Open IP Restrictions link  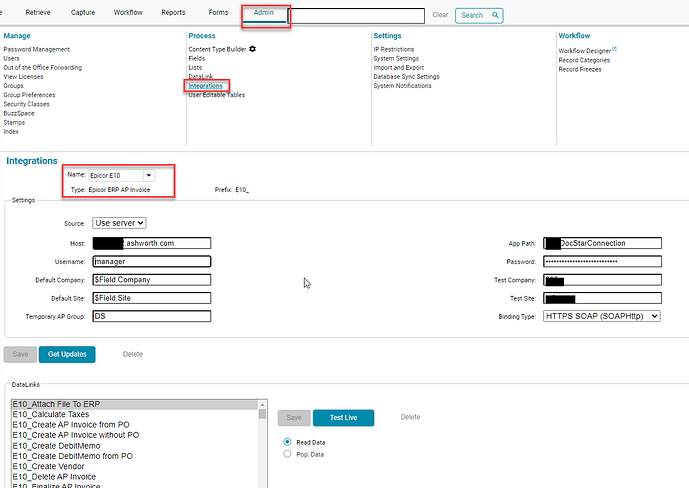tap(394, 49)
